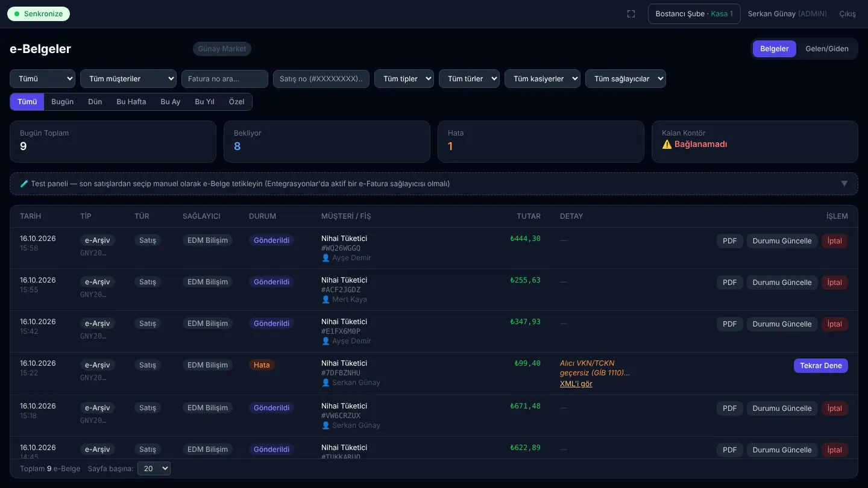This screenshot has height=488, width=868.
Task: Cancel the #E1FX6M0P invoice with İptal
Action: [x=835, y=324]
